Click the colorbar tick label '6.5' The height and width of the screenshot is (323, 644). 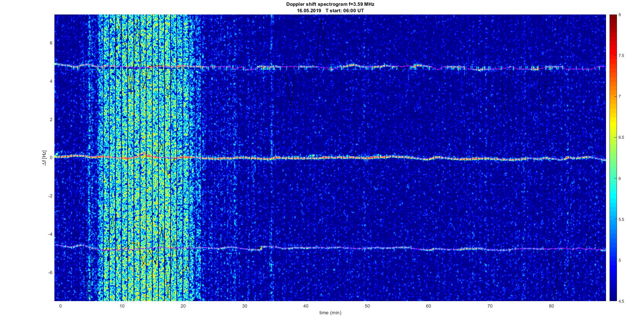click(621, 138)
